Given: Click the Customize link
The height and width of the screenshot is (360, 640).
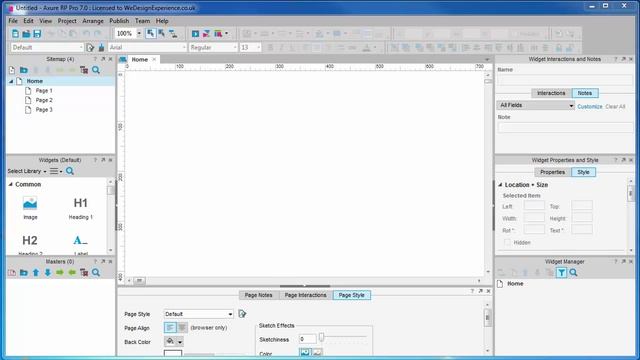Looking at the screenshot, I should click(590, 107).
